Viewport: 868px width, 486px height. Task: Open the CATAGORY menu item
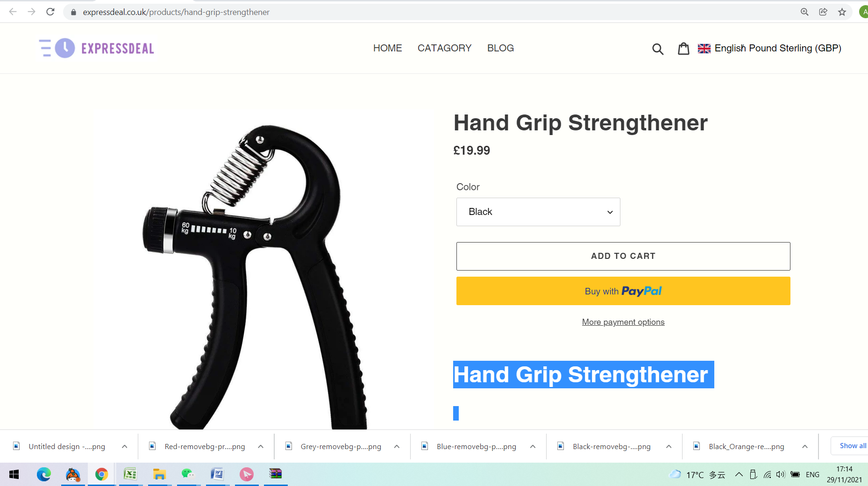coord(444,48)
